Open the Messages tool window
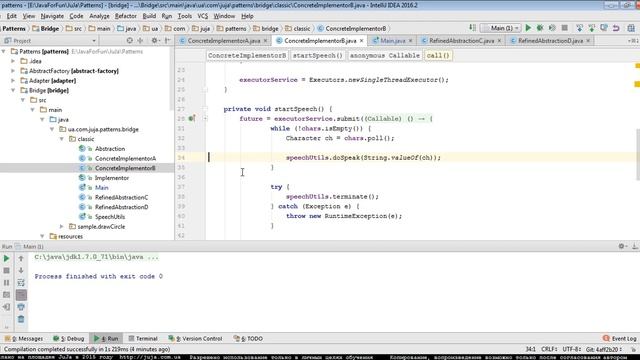The height and width of the screenshot is (360, 640). coord(24,338)
